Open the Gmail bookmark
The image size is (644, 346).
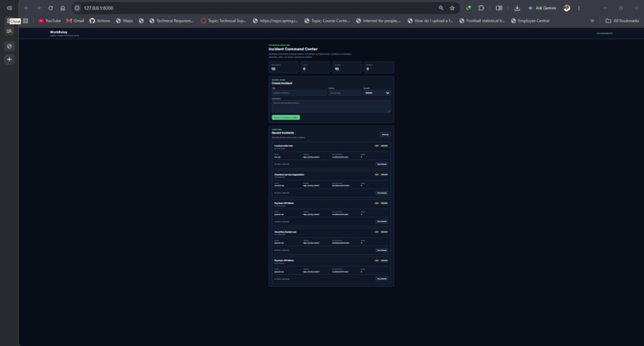coord(75,21)
